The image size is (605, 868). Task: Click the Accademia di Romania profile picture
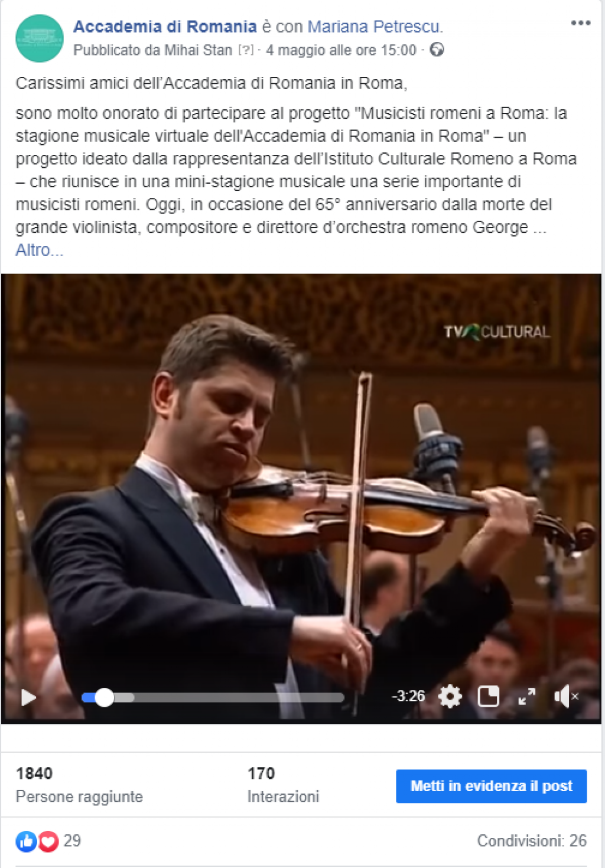[x=40, y=39]
